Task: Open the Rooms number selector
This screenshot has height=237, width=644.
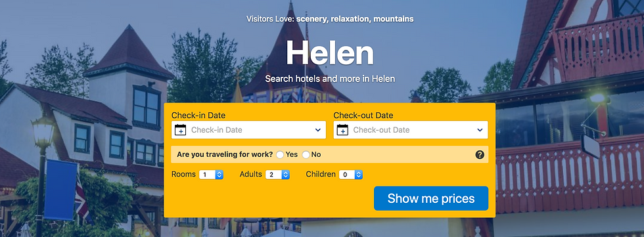Action: [x=211, y=175]
